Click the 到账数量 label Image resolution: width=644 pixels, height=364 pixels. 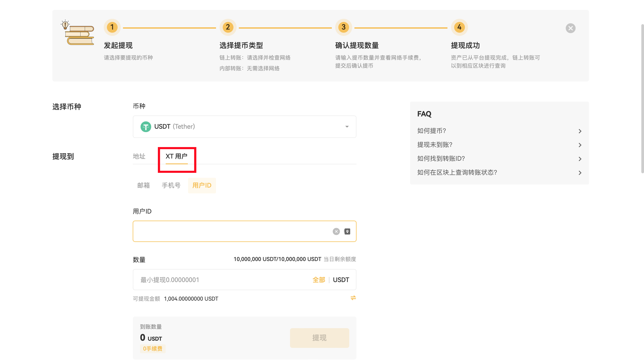tap(151, 327)
